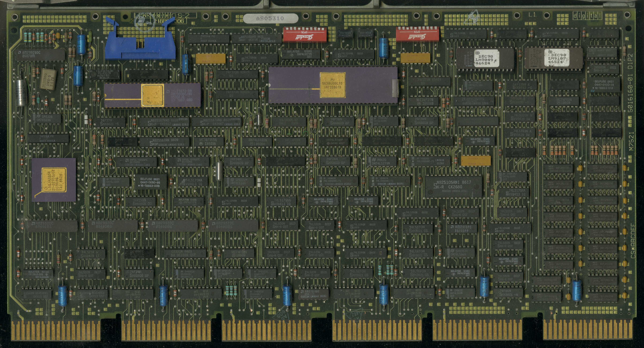Screen dimensions: 644x348
Task: Click the MC68000L10 processor's gold lid
Action: (333, 85)
